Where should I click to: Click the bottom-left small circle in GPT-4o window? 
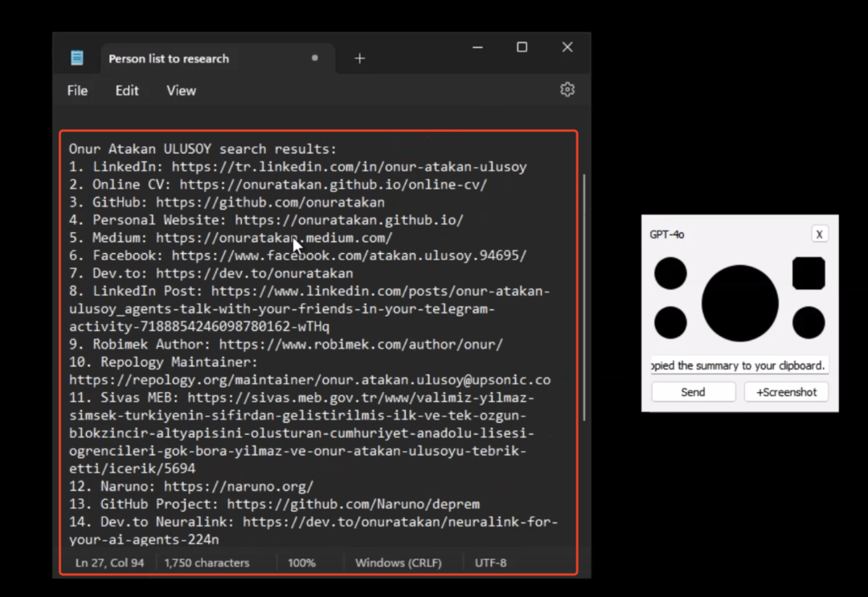tap(670, 322)
